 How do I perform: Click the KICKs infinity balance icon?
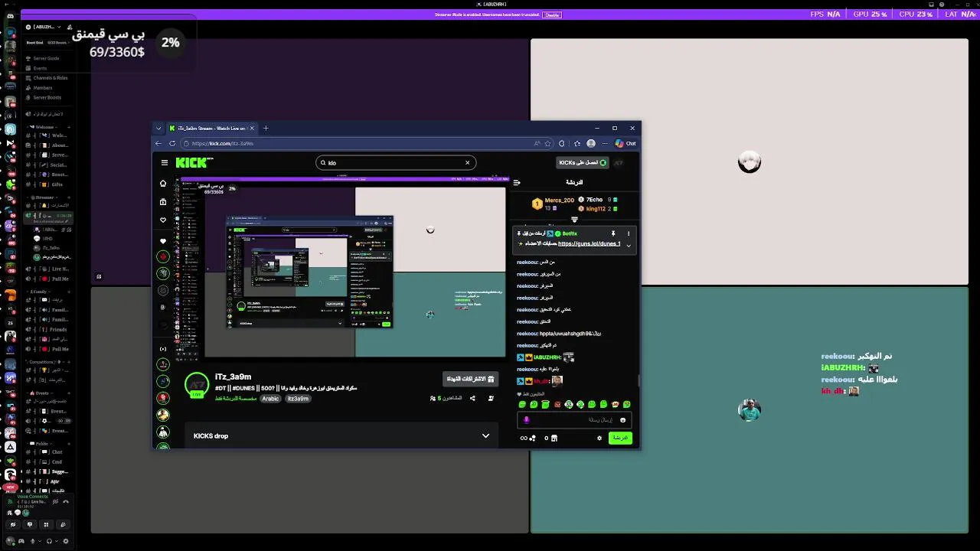coord(528,438)
